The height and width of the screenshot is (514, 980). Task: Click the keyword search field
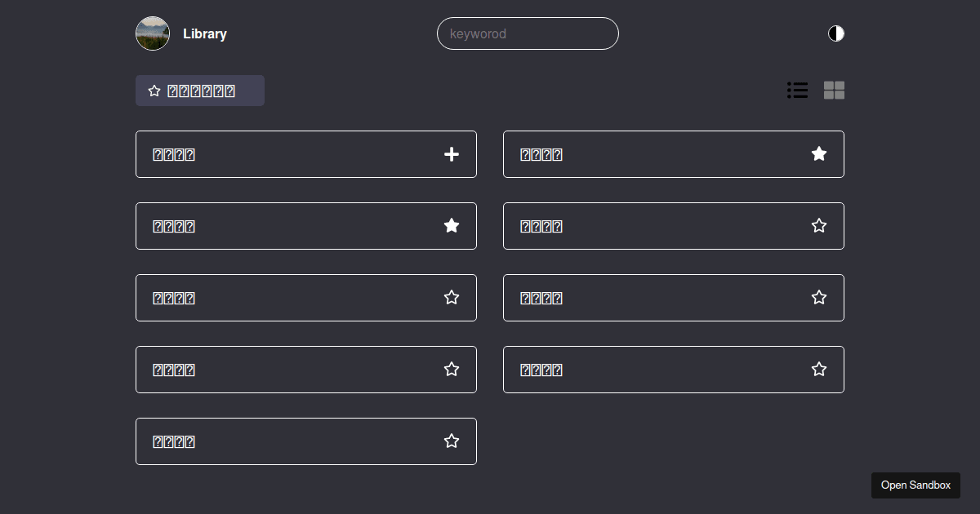pyautogui.click(x=528, y=33)
